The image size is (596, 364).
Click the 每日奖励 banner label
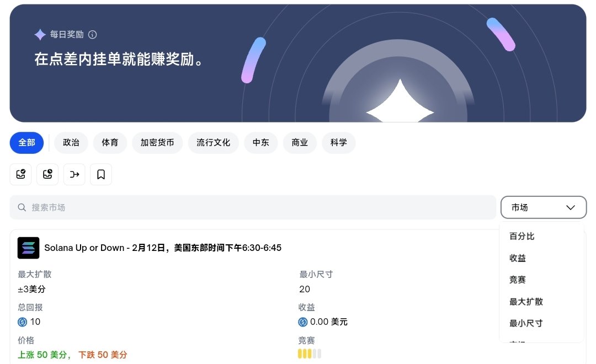[x=67, y=35]
